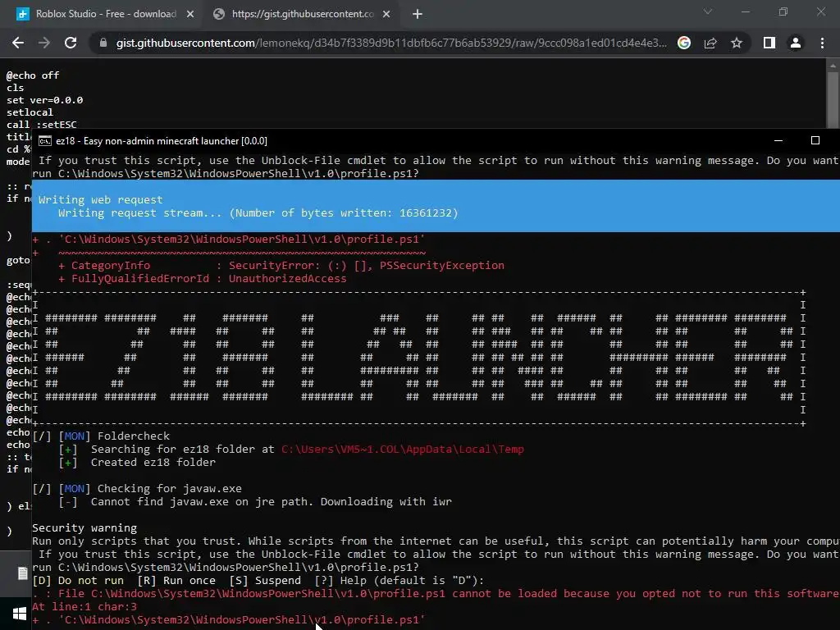Click 'FullyQualifiedErrorId : UnauthorizedAccess' line
Image resolution: width=840 pixels, height=630 pixels.
203,279
